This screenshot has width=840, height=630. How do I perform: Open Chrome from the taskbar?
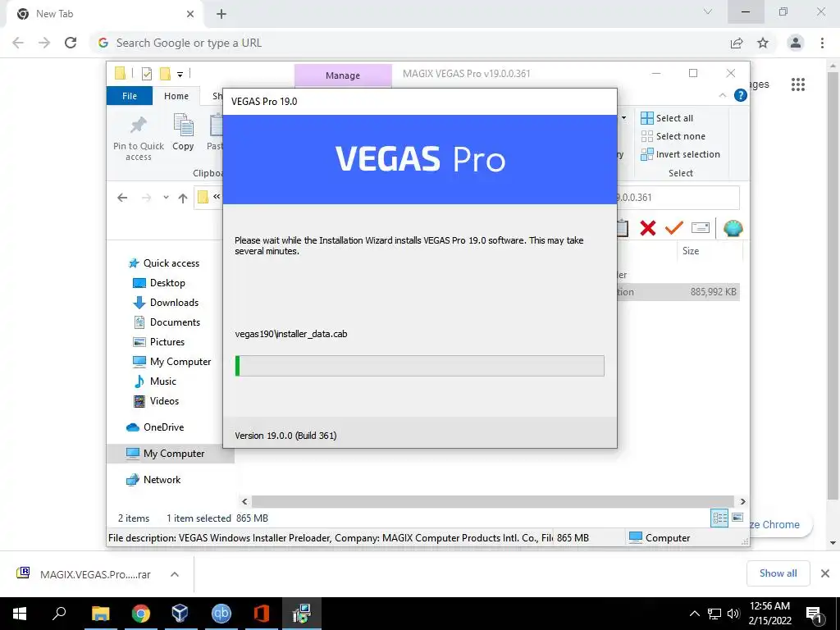click(140, 614)
